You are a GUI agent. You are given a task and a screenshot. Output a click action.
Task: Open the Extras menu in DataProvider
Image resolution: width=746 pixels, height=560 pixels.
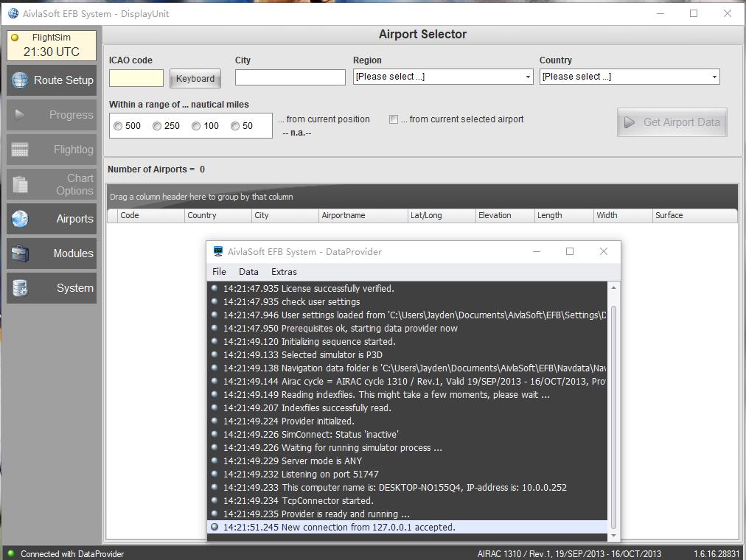[284, 271]
